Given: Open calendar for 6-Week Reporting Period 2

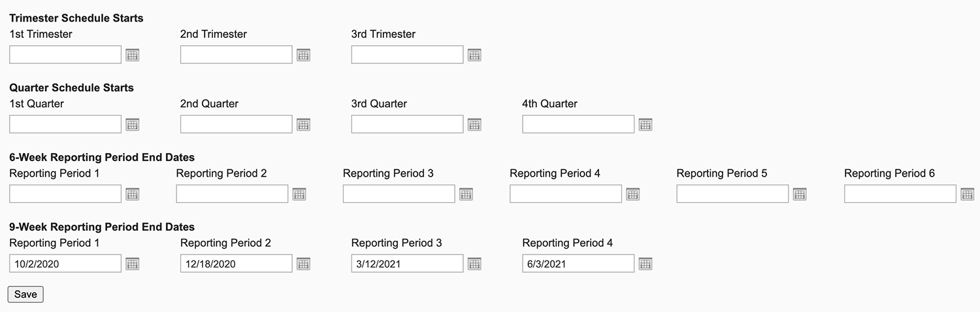Looking at the screenshot, I should pos(299,194).
